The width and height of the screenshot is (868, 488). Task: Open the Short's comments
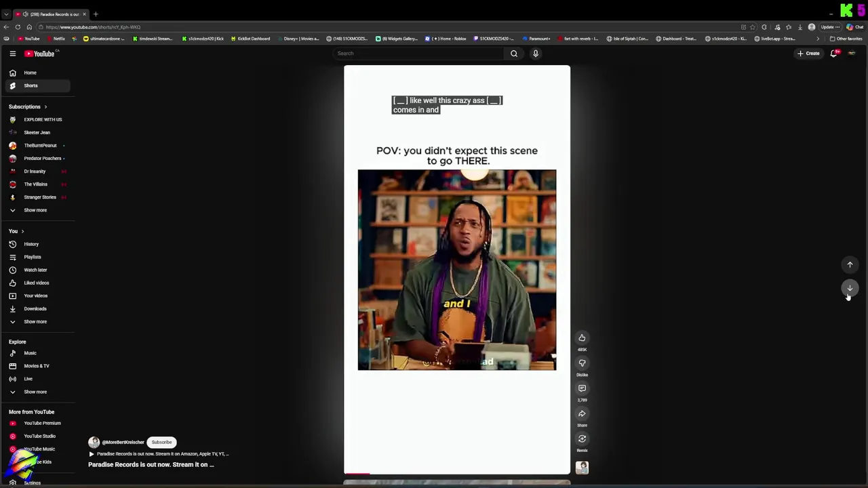pyautogui.click(x=582, y=388)
